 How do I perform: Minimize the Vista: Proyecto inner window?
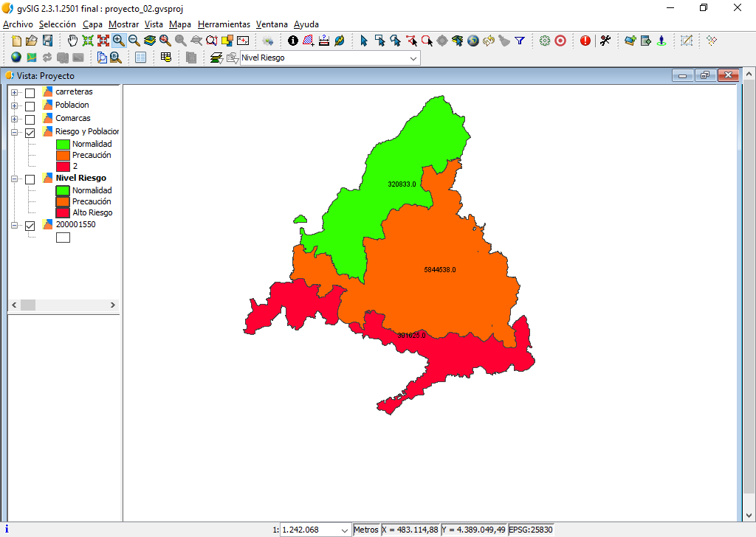point(682,76)
